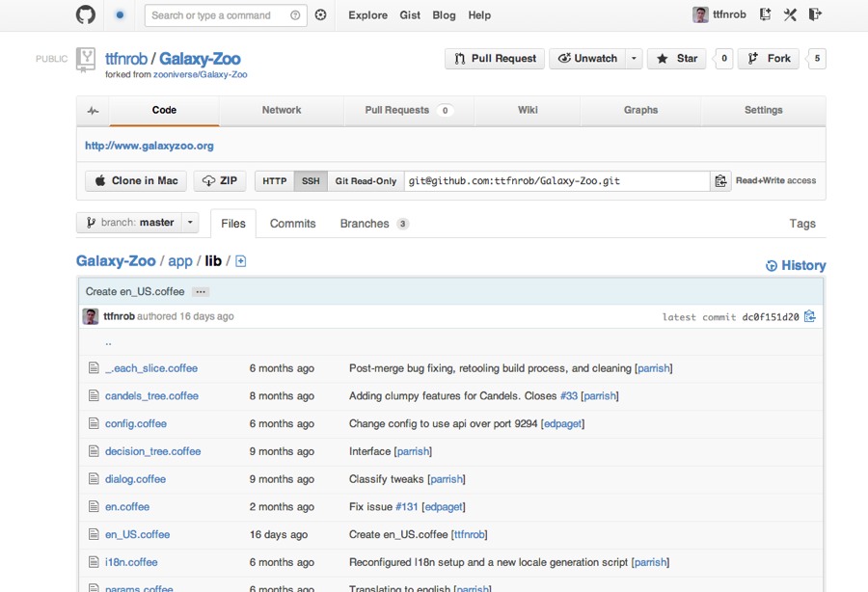This screenshot has width=868, height=592.
Task: Switch to the Network tab
Action: click(x=282, y=111)
